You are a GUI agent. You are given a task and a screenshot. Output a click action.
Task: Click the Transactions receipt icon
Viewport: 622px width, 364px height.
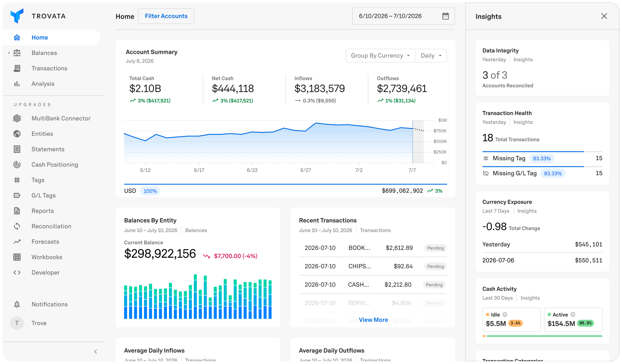click(x=17, y=68)
